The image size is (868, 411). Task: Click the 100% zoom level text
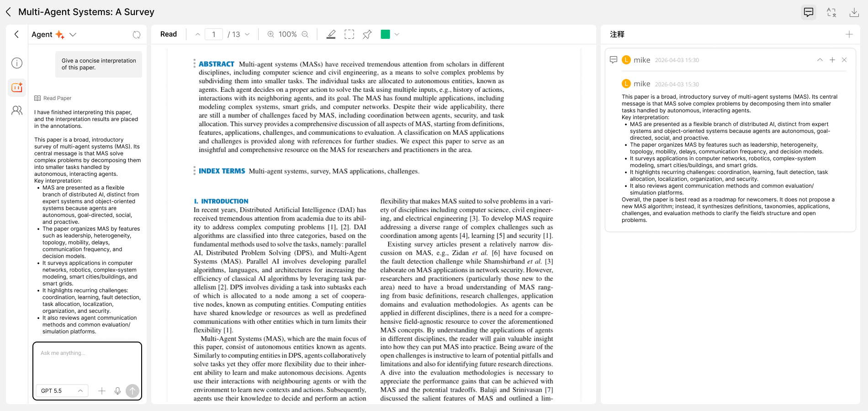[288, 34]
